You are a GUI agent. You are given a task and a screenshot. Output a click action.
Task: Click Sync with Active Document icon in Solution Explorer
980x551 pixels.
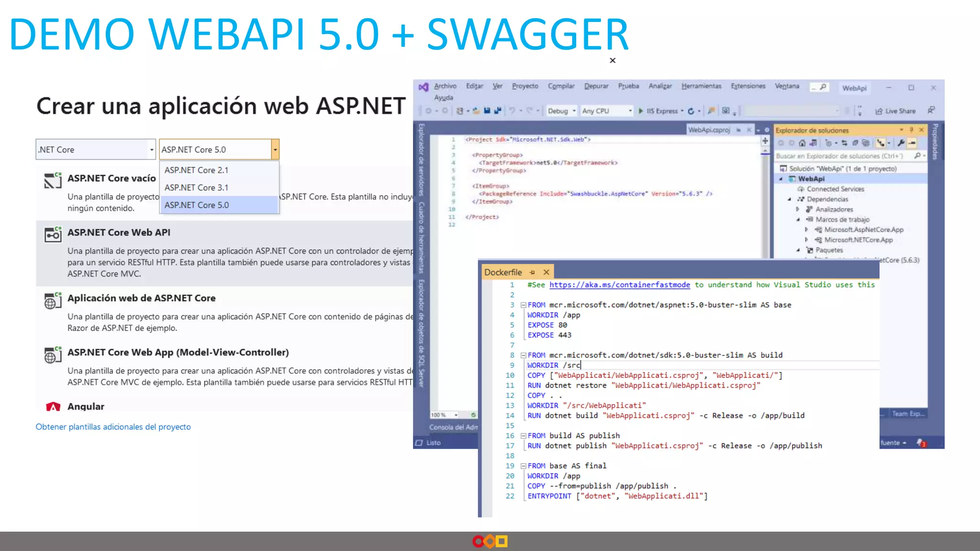(x=845, y=143)
